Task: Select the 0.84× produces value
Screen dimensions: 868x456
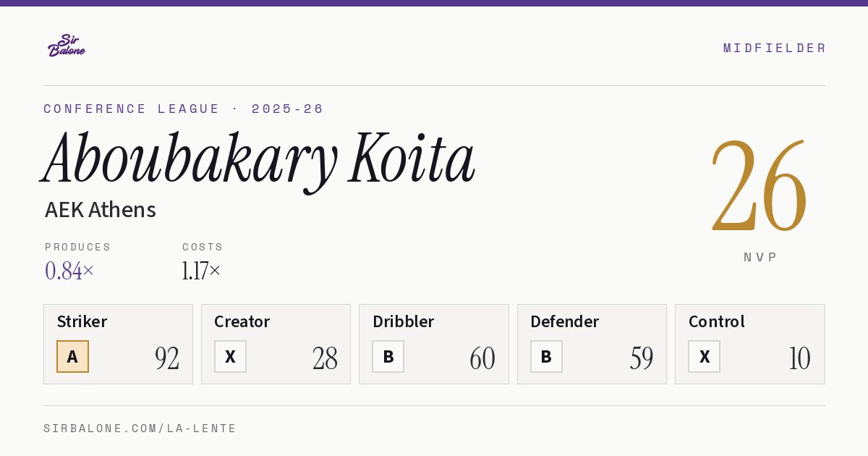Action: coord(69,271)
